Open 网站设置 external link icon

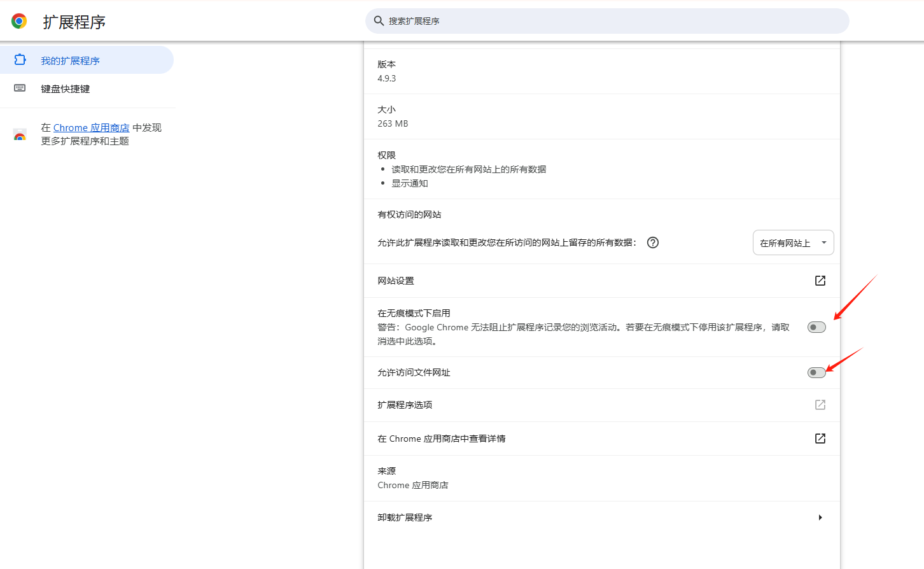[820, 281]
